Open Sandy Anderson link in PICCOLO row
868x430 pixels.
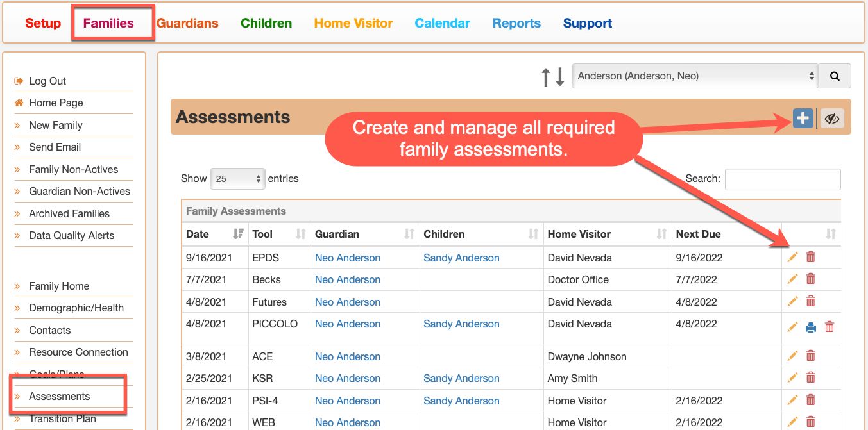coord(461,324)
